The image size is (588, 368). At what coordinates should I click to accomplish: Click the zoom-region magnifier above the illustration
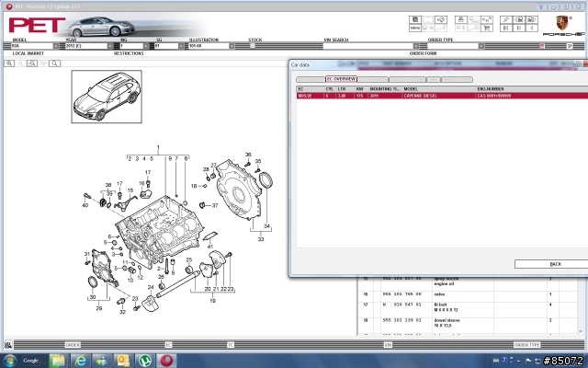tap(32, 63)
